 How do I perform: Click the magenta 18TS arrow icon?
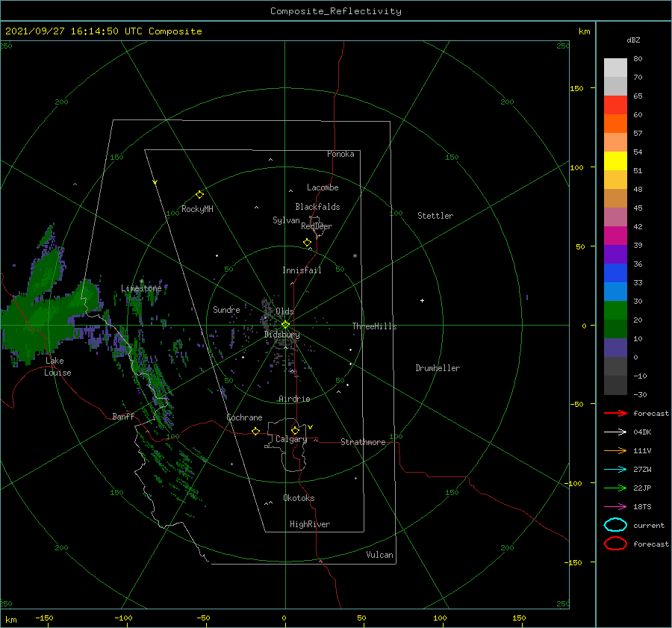click(x=615, y=507)
